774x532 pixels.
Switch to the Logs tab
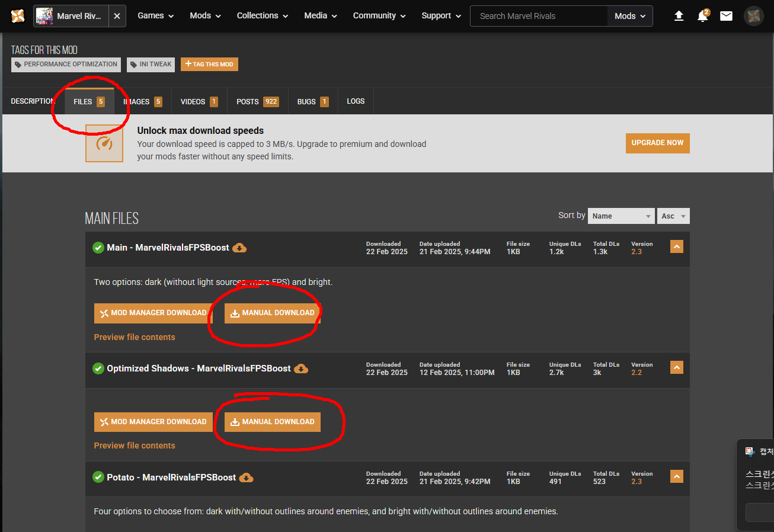(x=356, y=101)
